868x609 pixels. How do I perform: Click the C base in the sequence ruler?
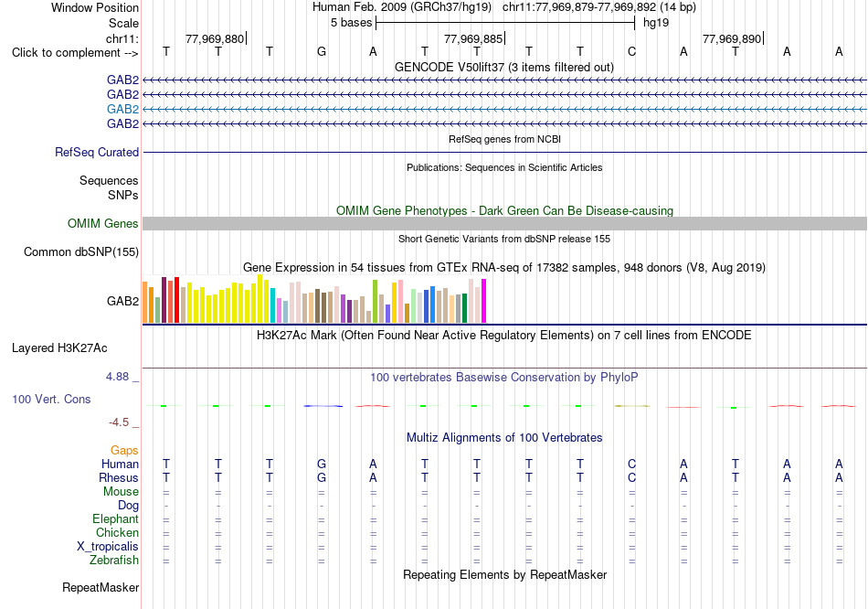(631, 52)
